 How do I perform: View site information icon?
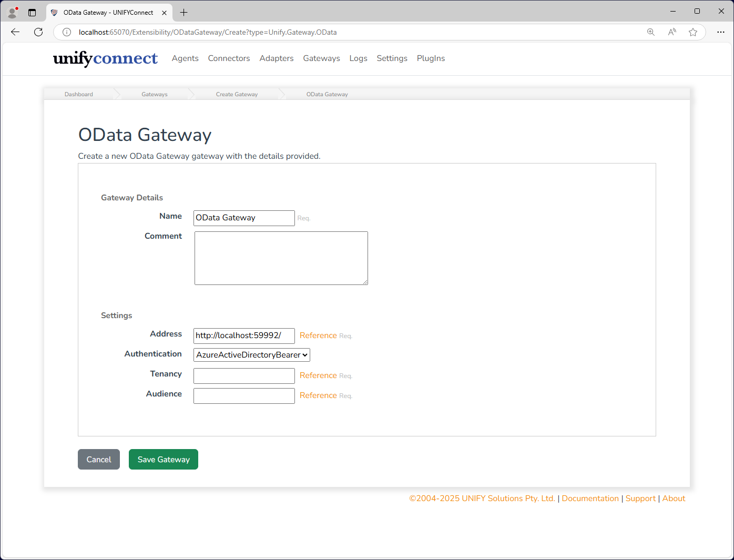pos(67,32)
